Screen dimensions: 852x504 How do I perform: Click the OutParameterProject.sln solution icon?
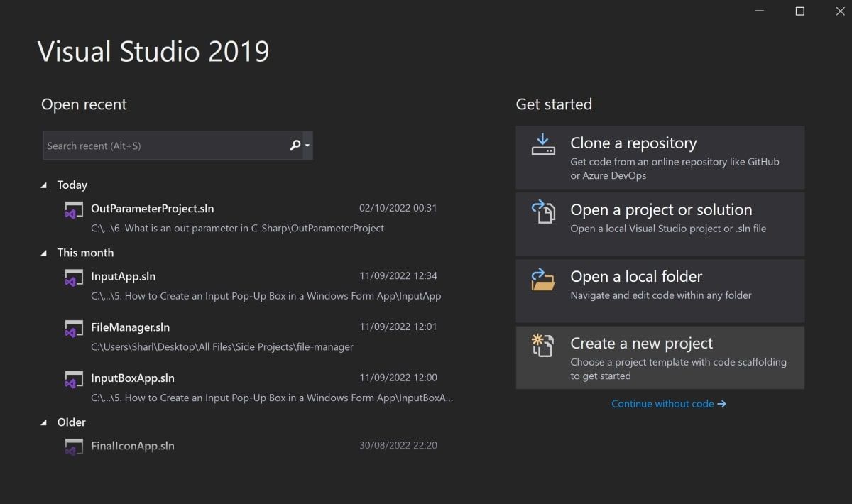point(74,210)
